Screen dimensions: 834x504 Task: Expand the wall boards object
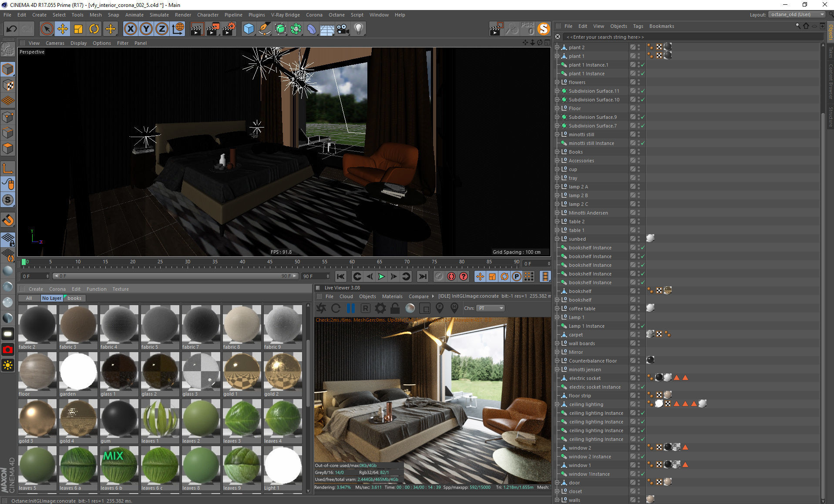pyautogui.click(x=557, y=343)
